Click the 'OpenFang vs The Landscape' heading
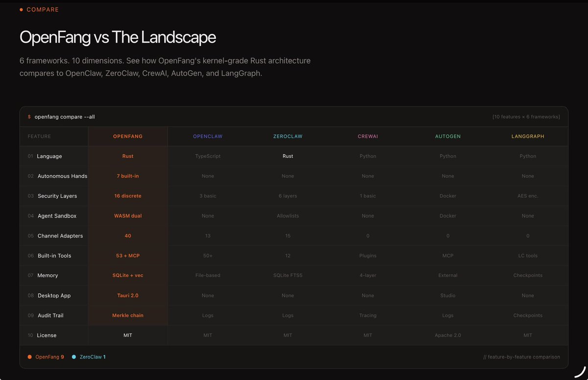The height and width of the screenshot is (380, 588). 118,37
